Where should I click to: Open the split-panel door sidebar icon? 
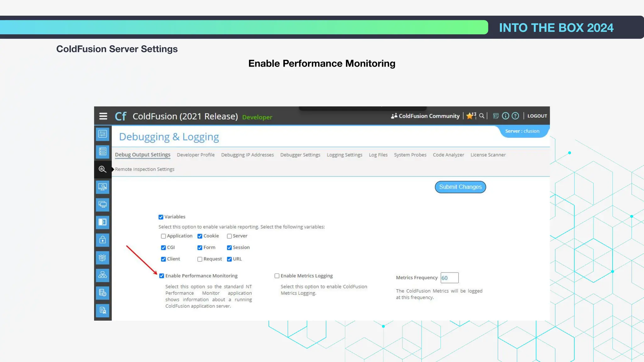(103, 222)
